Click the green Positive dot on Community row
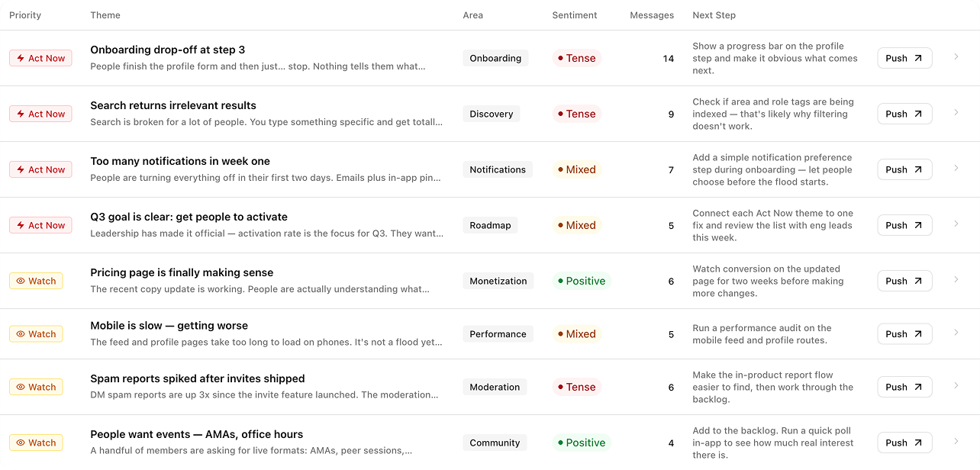 (560, 443)
